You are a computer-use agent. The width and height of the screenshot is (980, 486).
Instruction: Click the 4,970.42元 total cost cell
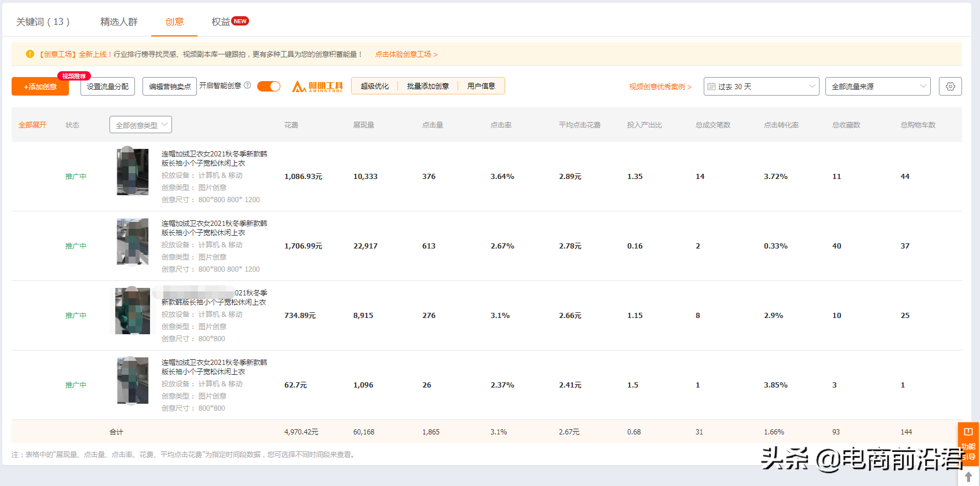pyautogui.click(x=301, y=432)
